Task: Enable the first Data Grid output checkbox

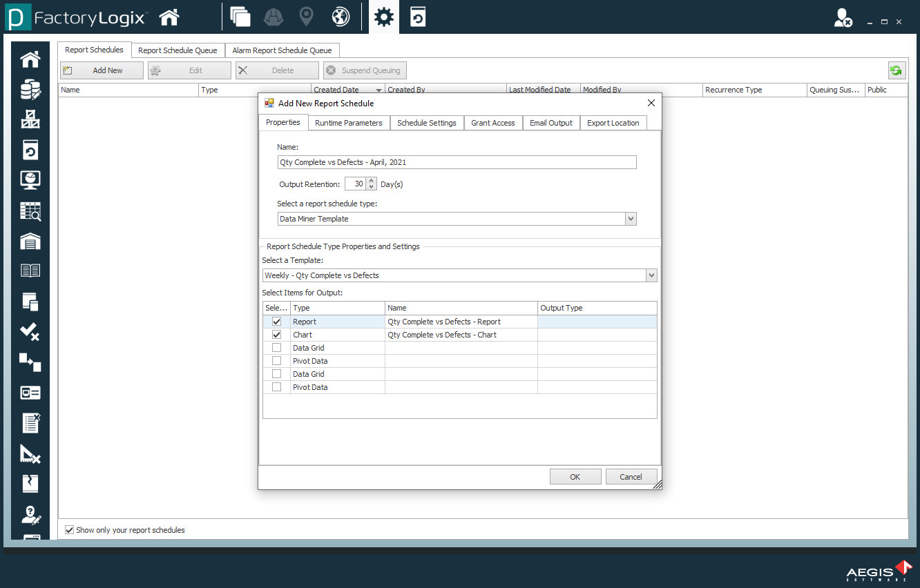Action: (x=276, y=347)
